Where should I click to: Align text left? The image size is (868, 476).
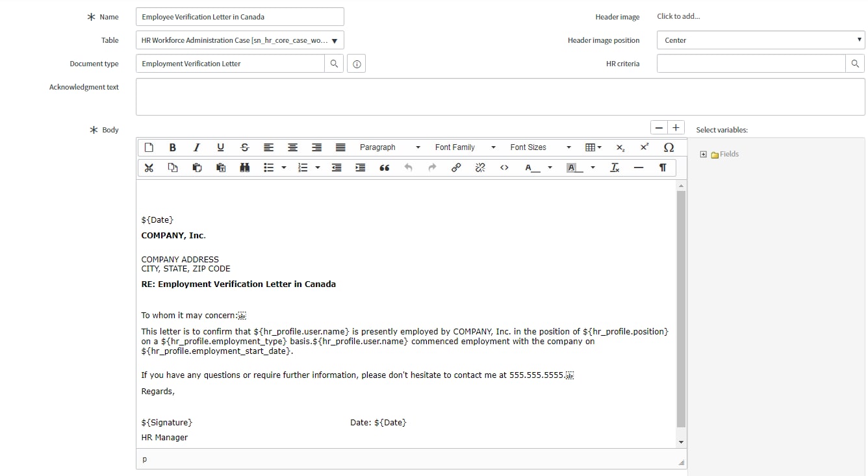(268, 147)
